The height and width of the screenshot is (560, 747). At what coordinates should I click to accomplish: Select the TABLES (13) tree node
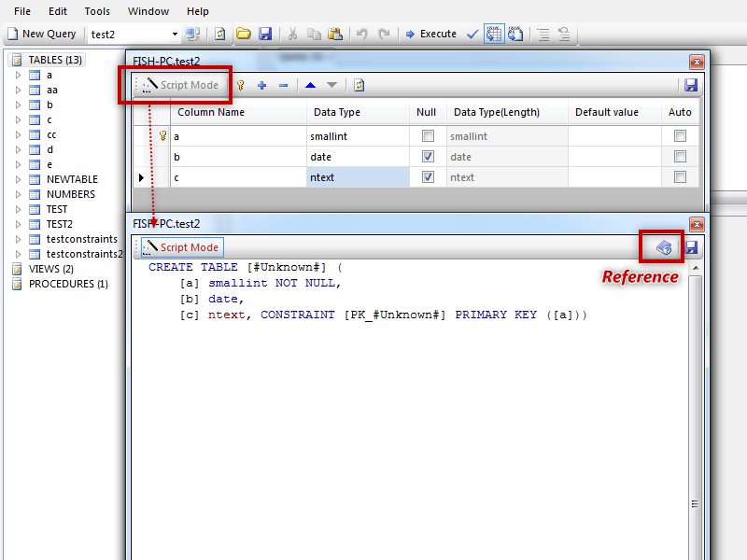(55, 60)
